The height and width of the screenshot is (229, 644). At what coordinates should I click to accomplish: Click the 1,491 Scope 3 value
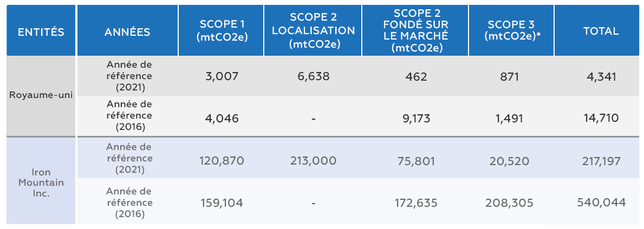click(x=511, y=118)
